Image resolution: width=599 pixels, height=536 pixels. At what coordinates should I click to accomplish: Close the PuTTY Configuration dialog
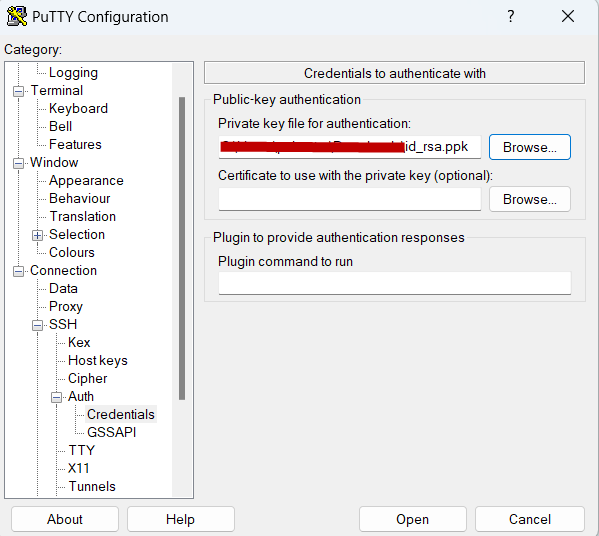[568, 16]
